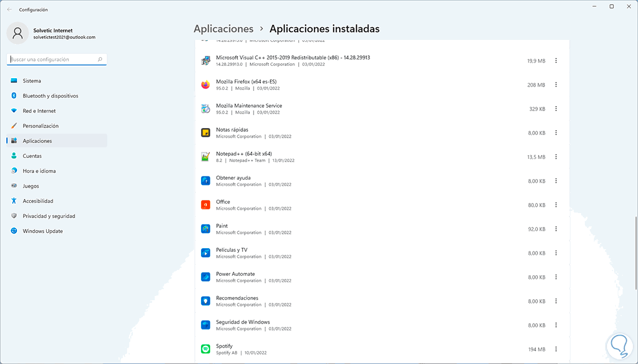
Task: Click the Privacidad y seguridad shield icon
Action: click(14, 216)
